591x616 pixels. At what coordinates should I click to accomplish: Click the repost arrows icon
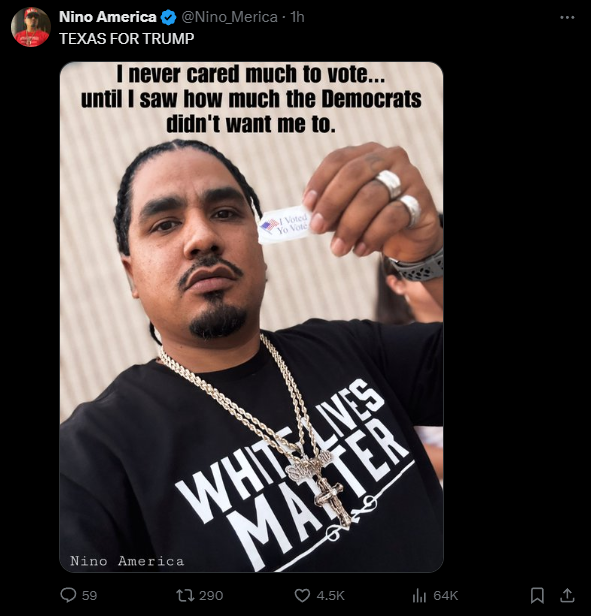(x=185, y=595)
